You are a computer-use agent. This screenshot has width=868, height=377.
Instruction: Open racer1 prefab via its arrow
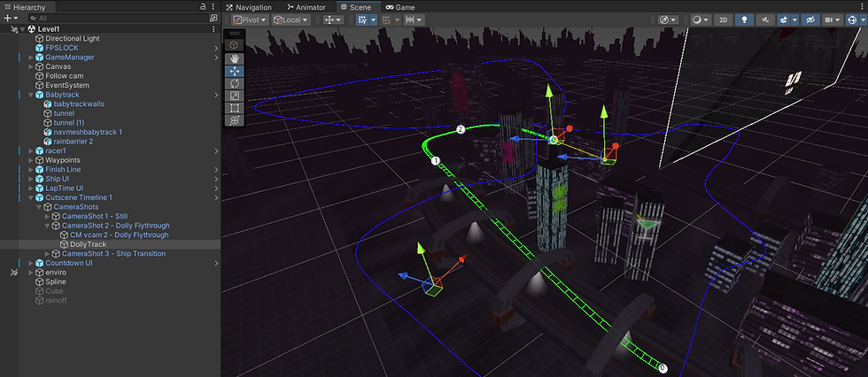(x=216, y=151)
